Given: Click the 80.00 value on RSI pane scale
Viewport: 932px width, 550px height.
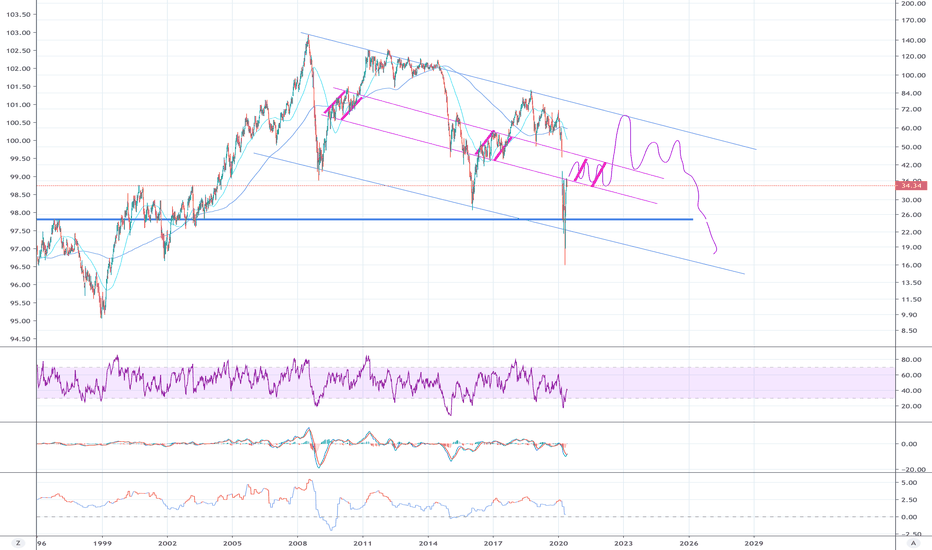Looking at the screenshot, I should tap(911, 360).
